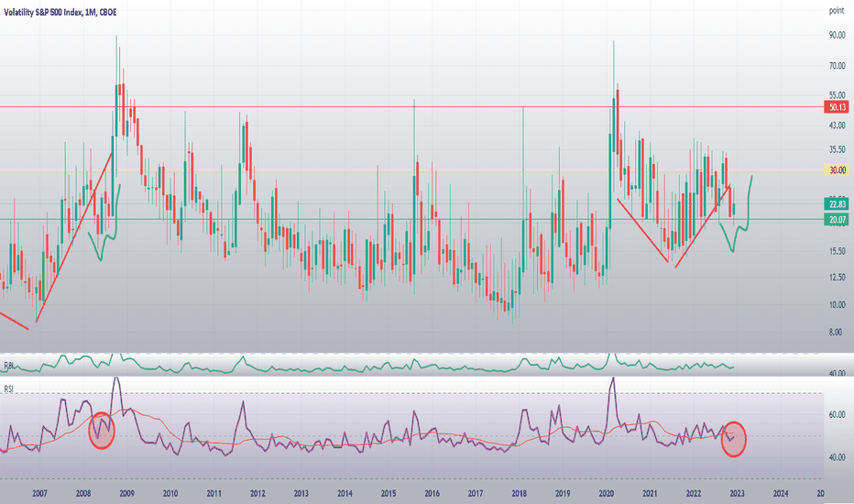
Task: Select the 50.13 red price label
Action: [838, 107]
